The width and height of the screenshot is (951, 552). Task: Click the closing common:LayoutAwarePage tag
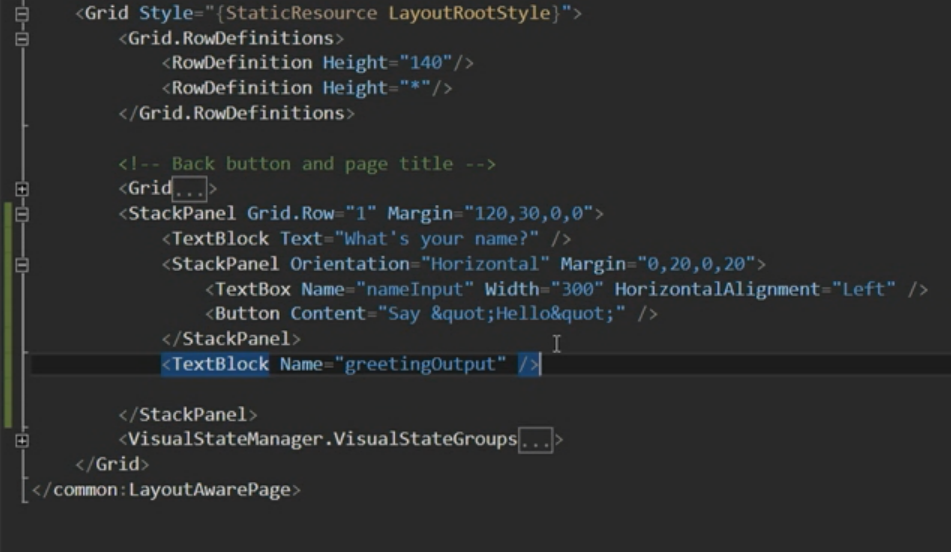(166, 490)
